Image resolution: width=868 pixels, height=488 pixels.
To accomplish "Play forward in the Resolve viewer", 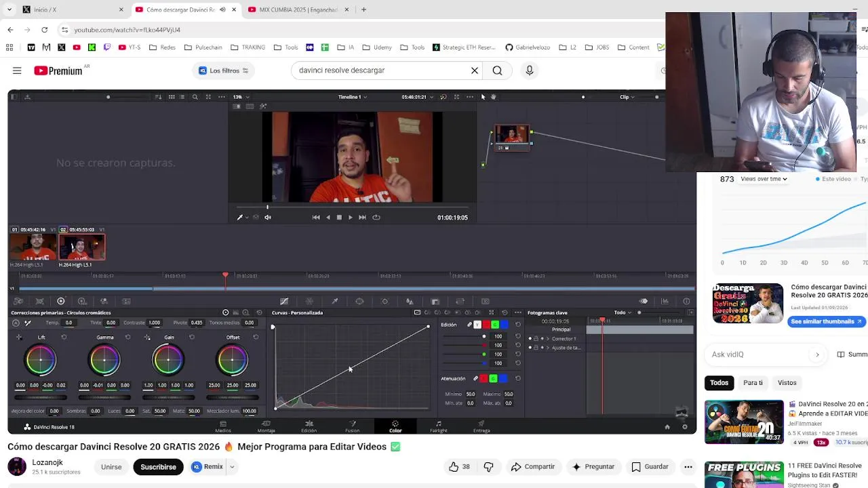I will pos(350,218).
